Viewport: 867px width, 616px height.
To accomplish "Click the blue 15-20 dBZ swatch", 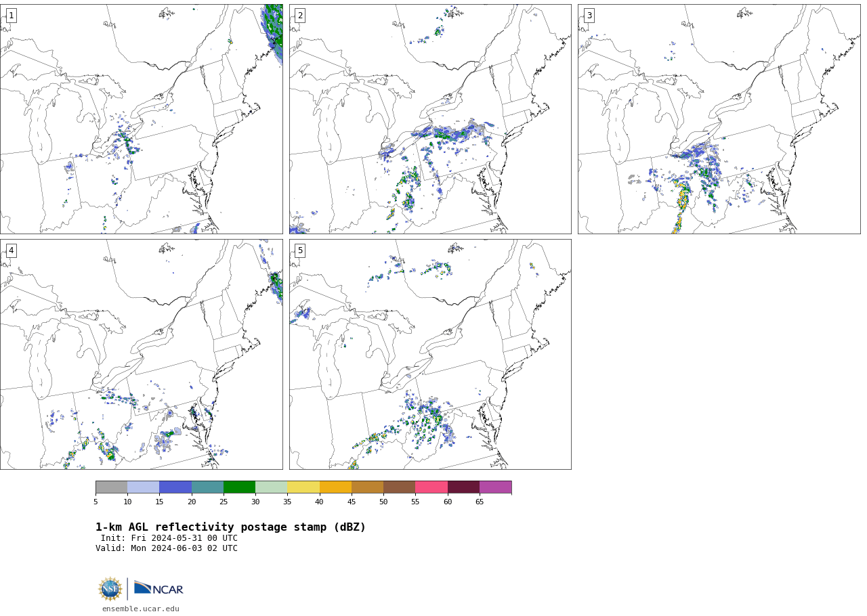I will click(175, 487).
